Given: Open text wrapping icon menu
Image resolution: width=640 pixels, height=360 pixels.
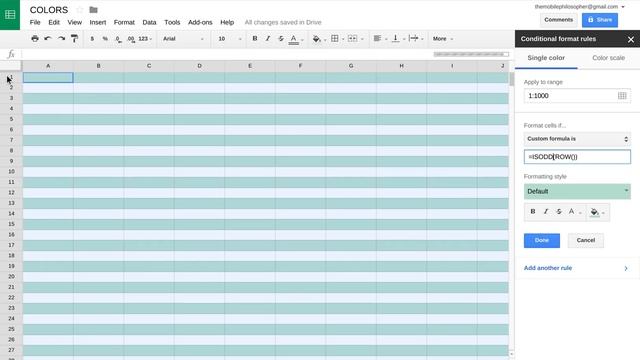Looking at the screenshot, I should point(413,38).
